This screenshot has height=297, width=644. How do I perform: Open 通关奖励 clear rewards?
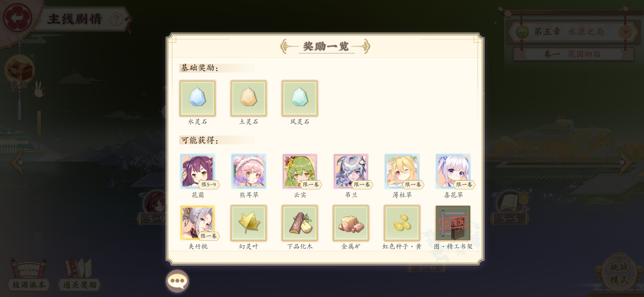pyautogui.click(x=80, y=274)
